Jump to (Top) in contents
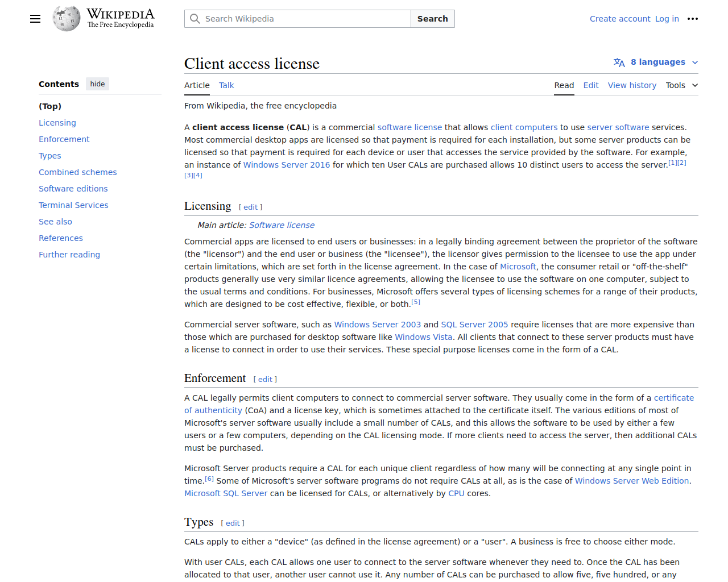Image resolution: width=728 pixels, height=582 pixels. pyautogui.click(x=50, y=106)
